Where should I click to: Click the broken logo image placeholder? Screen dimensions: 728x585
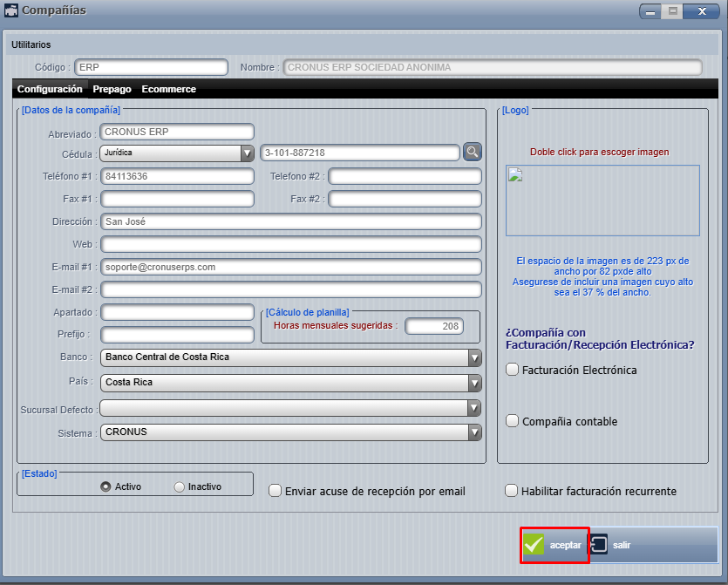515,175
